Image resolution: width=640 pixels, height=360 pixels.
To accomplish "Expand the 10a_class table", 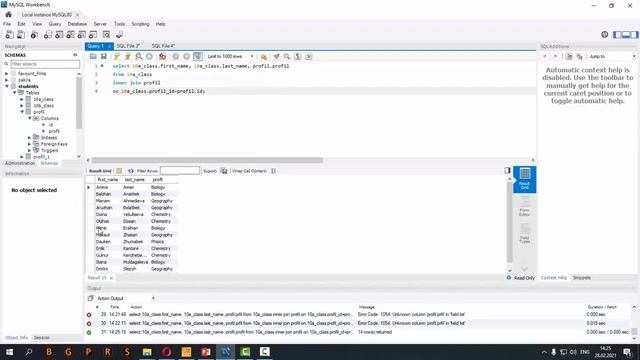I will (x=22, y=99).
